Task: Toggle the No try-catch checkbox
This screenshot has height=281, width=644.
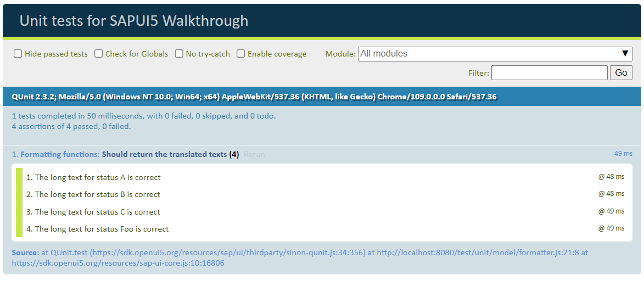Action: click(179, 54)
